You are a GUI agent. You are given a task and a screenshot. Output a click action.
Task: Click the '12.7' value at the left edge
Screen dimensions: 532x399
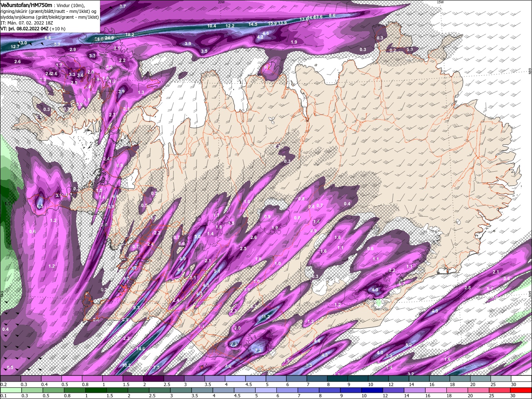pyautogui.click(x=15, y=47)
